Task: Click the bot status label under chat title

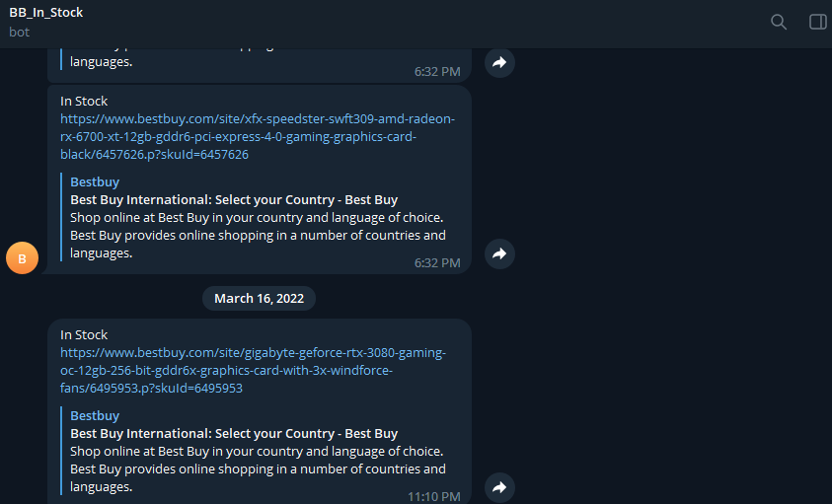Action: click(19, 32)
